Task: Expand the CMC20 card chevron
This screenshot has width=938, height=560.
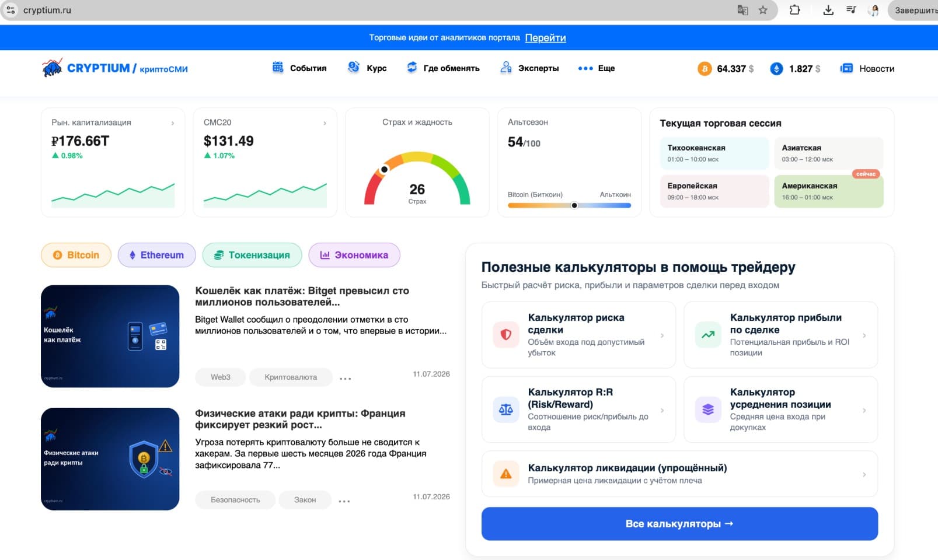Action: [x=325, y=123]
